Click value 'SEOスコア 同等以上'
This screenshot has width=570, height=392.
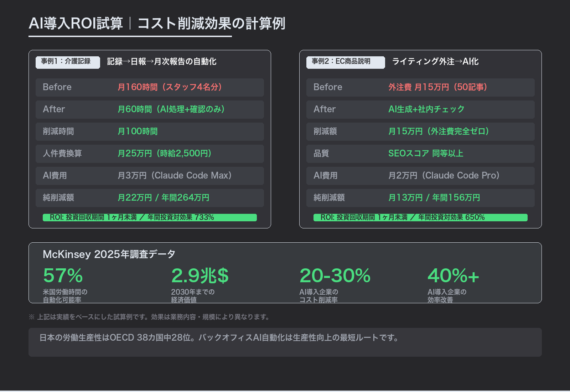point(426,154)
